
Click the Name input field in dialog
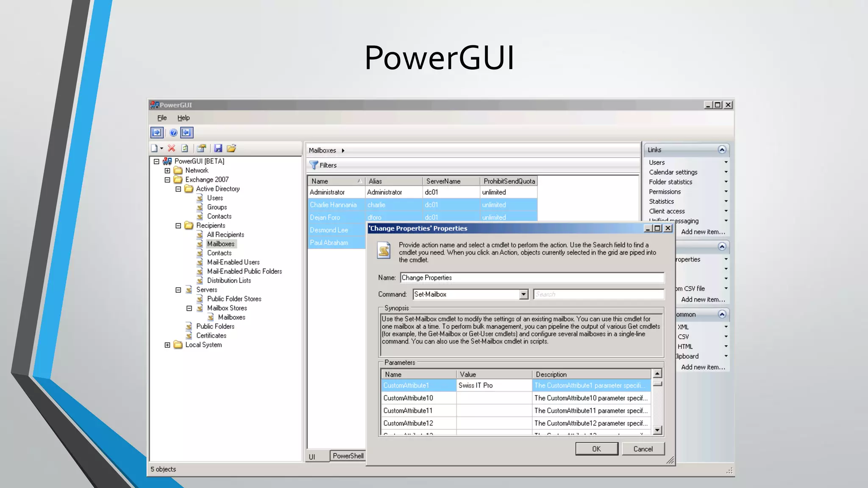tap(532, 278)
